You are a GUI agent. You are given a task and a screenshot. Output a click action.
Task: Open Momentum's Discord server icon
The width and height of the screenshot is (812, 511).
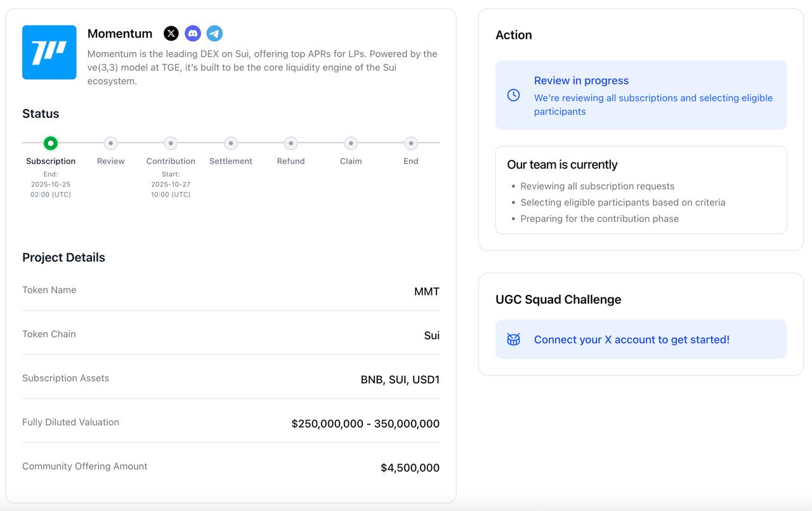(193, 34)
